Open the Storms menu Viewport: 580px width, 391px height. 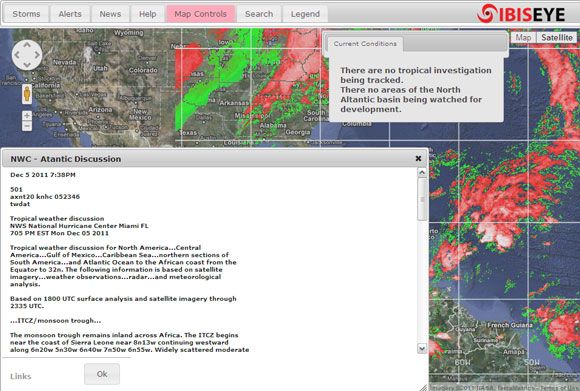(26, 14)
